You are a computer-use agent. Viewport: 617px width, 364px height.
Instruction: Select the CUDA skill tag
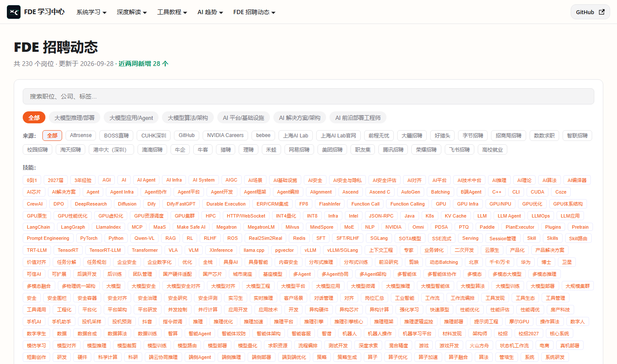[x=537, y=192]
